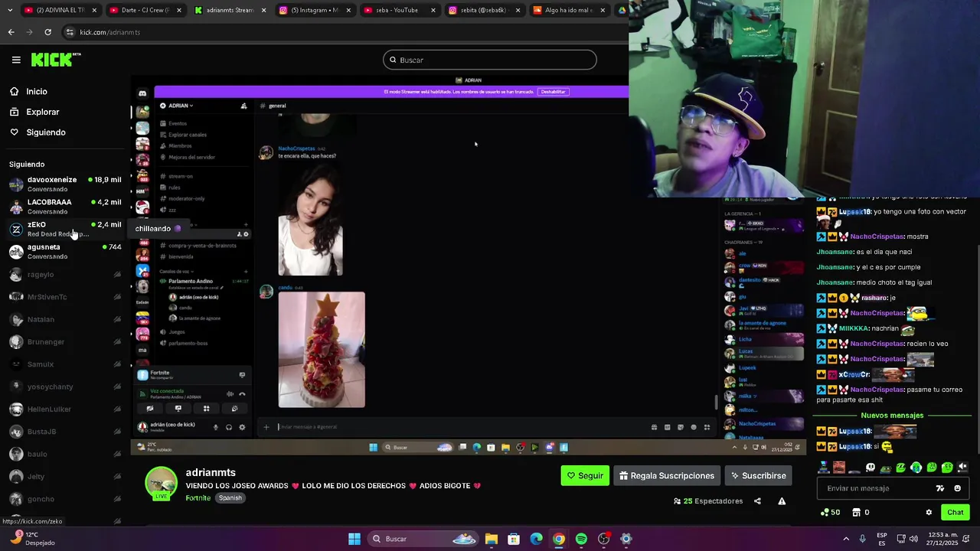Select offline channel rageyio
Viewport: 980px width, 551px height.
point(65,274)
